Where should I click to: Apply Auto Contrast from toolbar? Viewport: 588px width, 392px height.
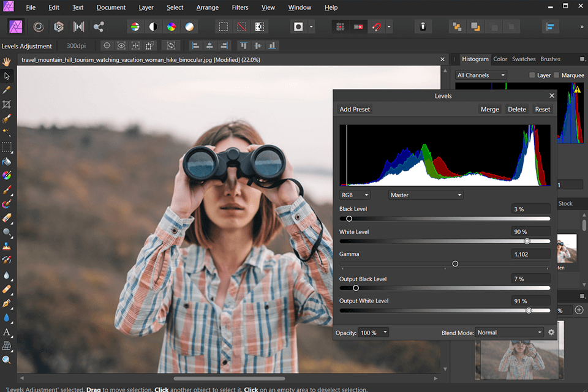coord(153,26)
